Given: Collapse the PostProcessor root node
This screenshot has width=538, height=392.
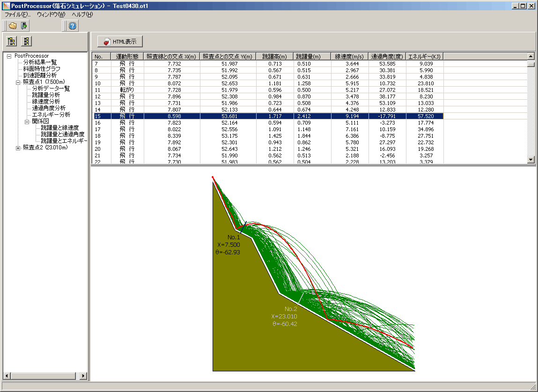Looking at the screenshot, I should [9, 56].
